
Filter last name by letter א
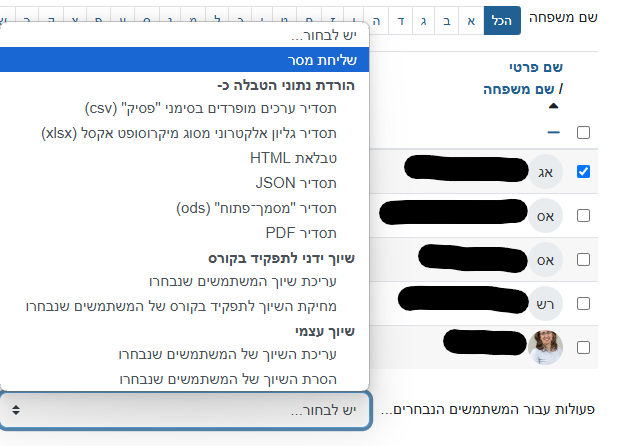pos(471,20)
